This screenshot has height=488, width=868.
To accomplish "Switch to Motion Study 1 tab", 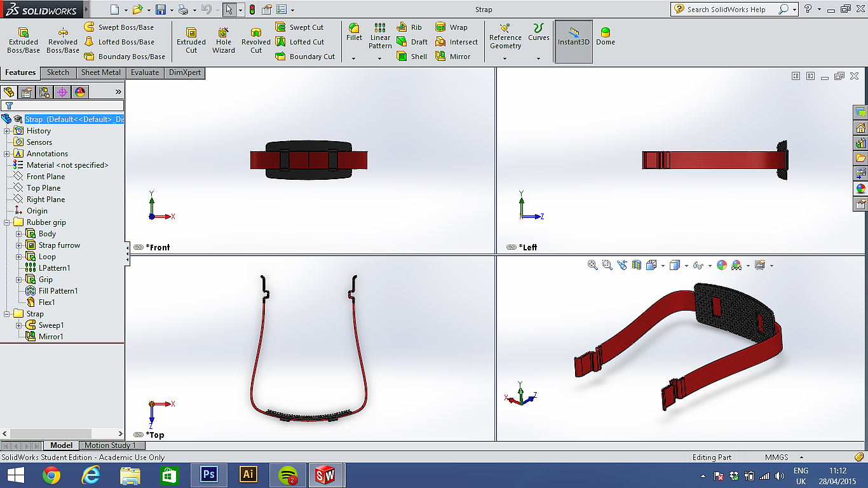I will click(x=110, y=445).
